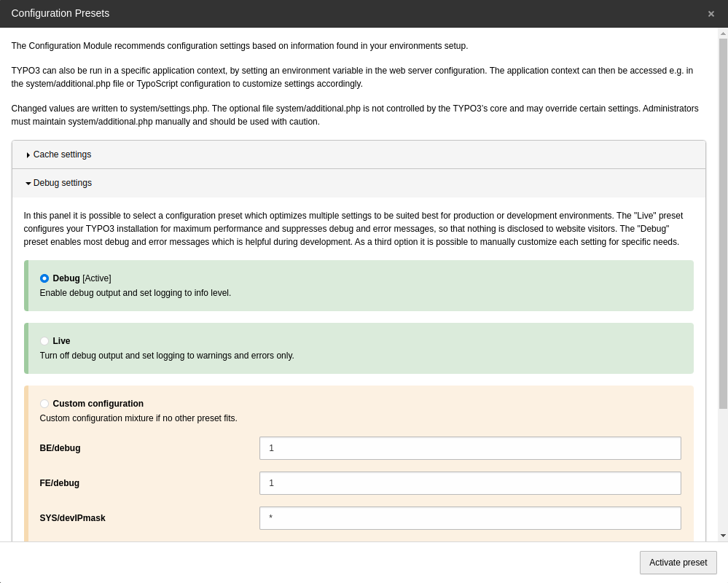Click the down caret beside Debug settings

point(28,184)
